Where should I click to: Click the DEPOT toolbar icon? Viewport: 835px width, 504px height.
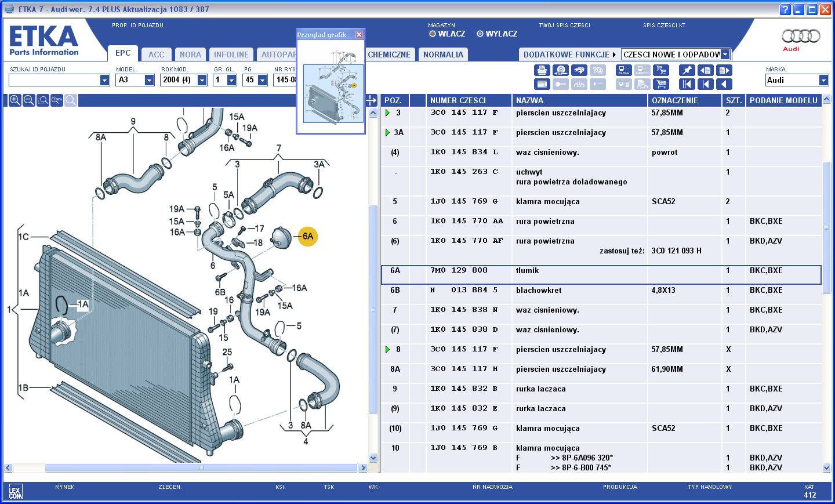click(642, 70)
